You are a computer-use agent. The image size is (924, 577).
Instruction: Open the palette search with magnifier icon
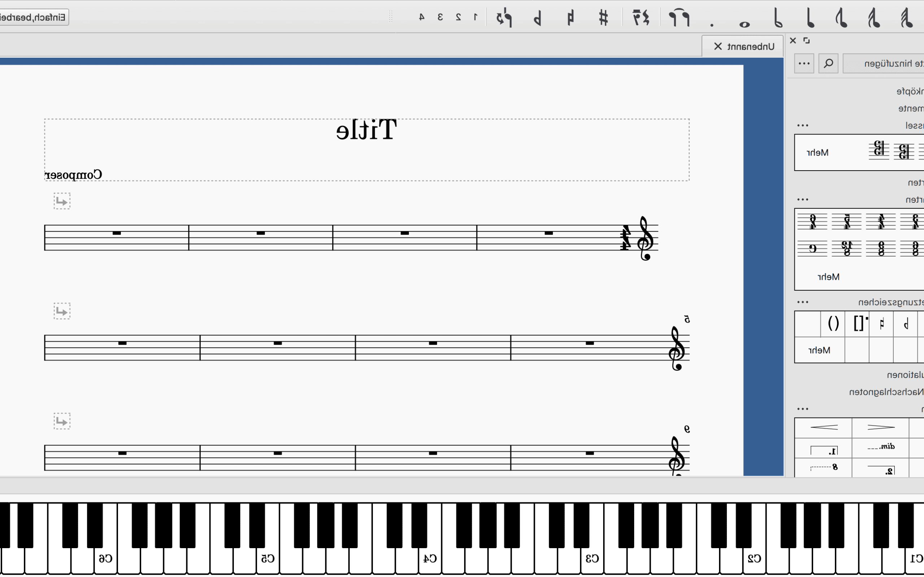828,63
